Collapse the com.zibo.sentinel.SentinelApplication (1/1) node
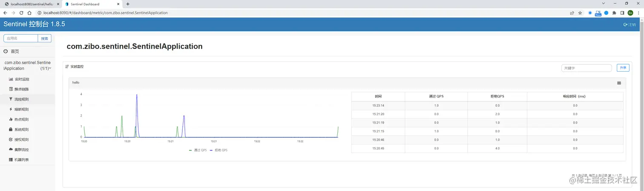Screen dimensions: 644x191 click(27, 65)
